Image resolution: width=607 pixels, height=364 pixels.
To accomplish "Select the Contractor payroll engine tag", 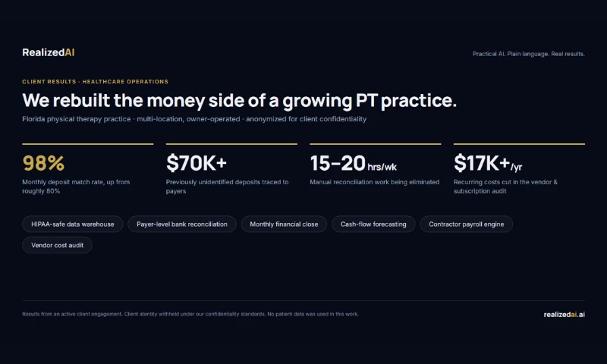I will (x=466, y=224).
